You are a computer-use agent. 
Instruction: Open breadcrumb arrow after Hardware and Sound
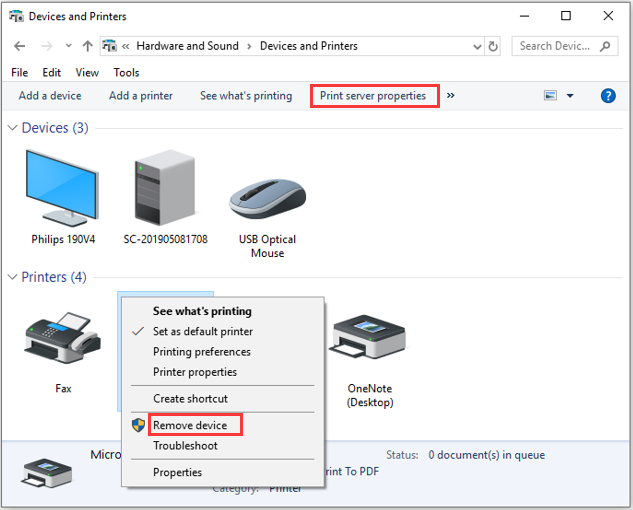tap(249, 46)
